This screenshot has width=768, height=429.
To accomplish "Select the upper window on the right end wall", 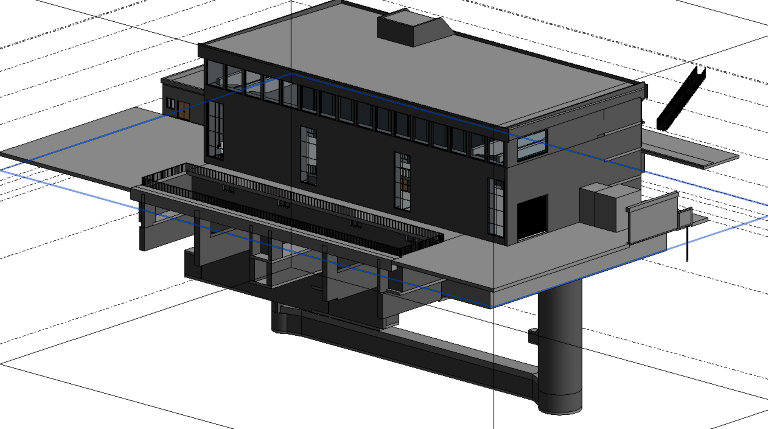I will coord(531,147).
